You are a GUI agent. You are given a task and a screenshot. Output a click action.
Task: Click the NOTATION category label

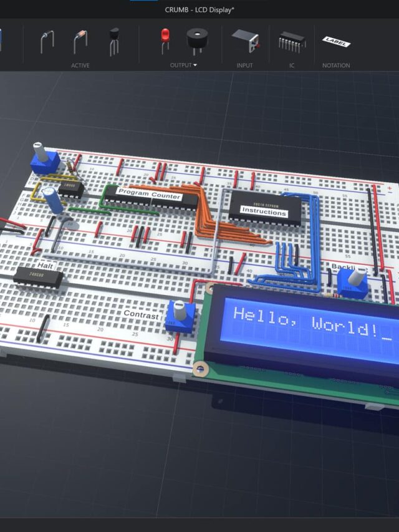(x=336, y=65)
